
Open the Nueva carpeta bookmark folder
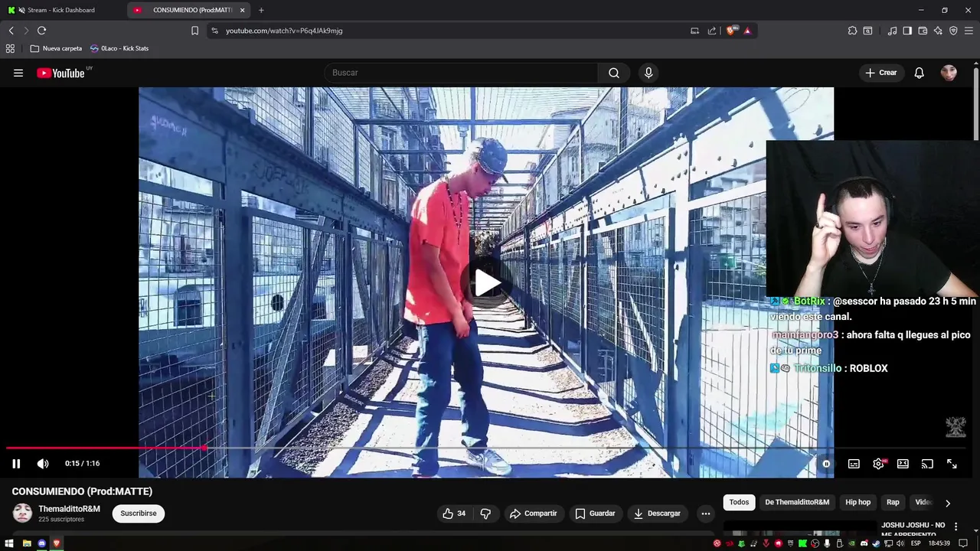tap(56, 48)
